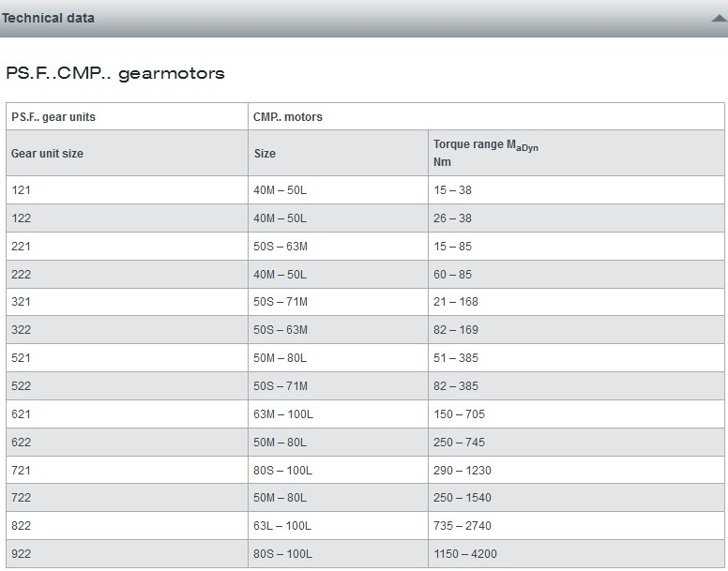Image resolution: width=728 pixels, height=571 pixels.
Task: Collapse the Technical data section arrow
Action: click(x=720, y=19)
